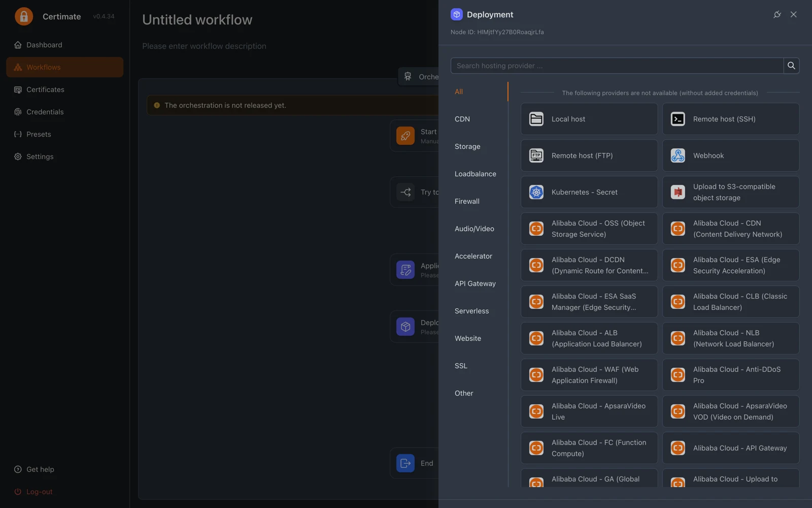Click the Remote host (SSH) terminal icon
The image size is (812, 508).
click(x=678, y=119)
